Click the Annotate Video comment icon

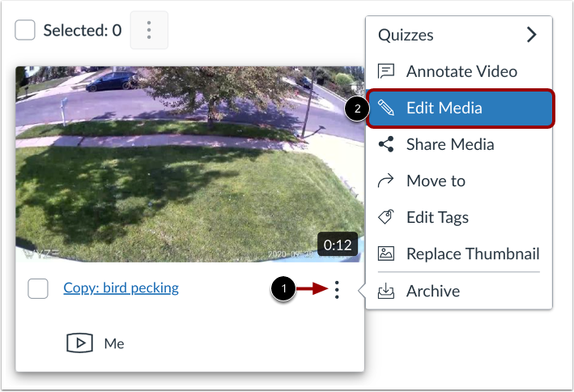click(x=386, y=71)
